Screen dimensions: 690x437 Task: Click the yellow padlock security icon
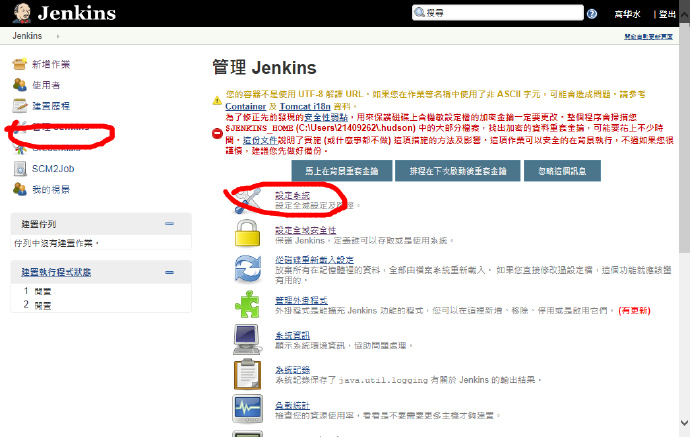pyautogui.click(x=247, y=233)
